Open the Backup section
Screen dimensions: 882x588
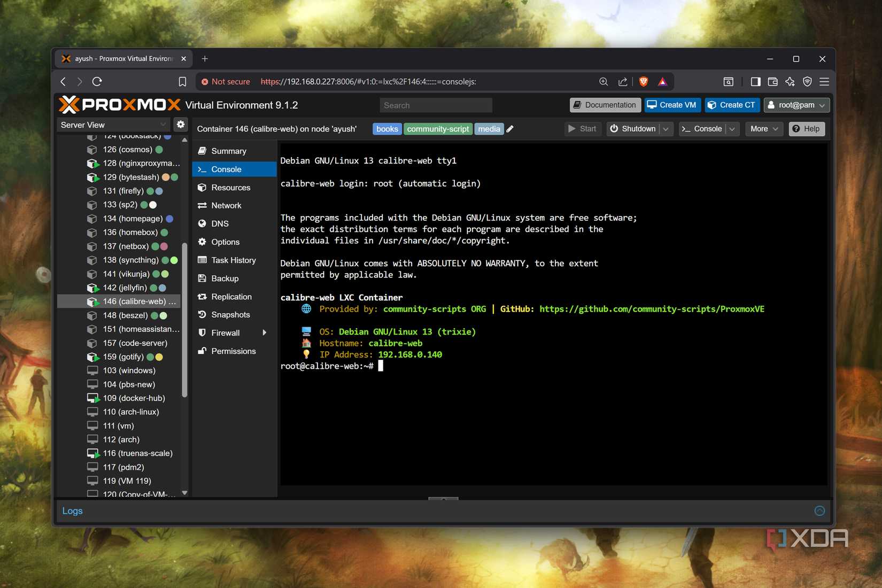pos(234,278)
